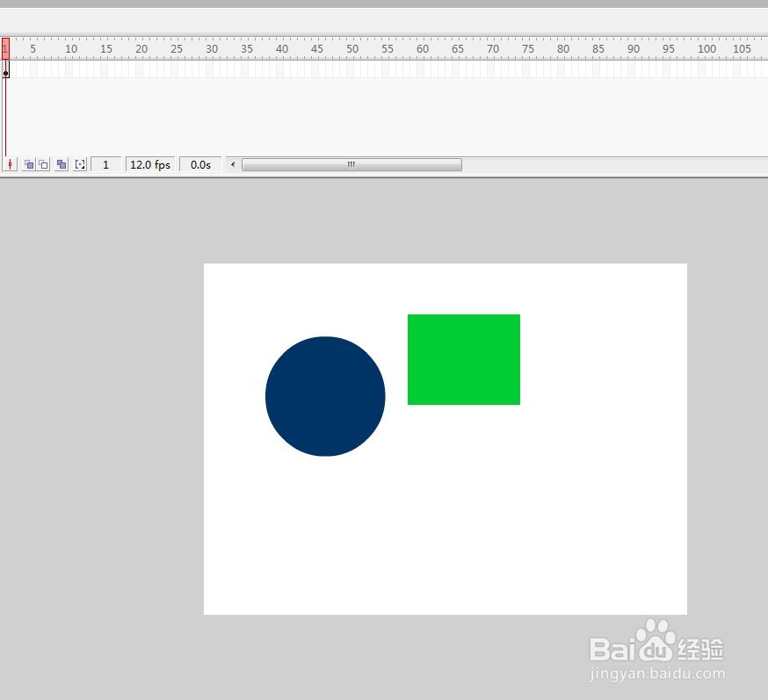Select the green rectangle on stage
Image resolution: width=768 pixels, height=700 pixels.
tap(464, 360)
